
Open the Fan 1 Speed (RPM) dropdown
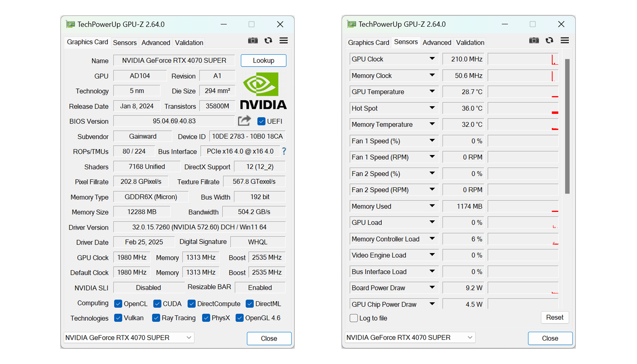pyautogui.click(x=432, y=157)
